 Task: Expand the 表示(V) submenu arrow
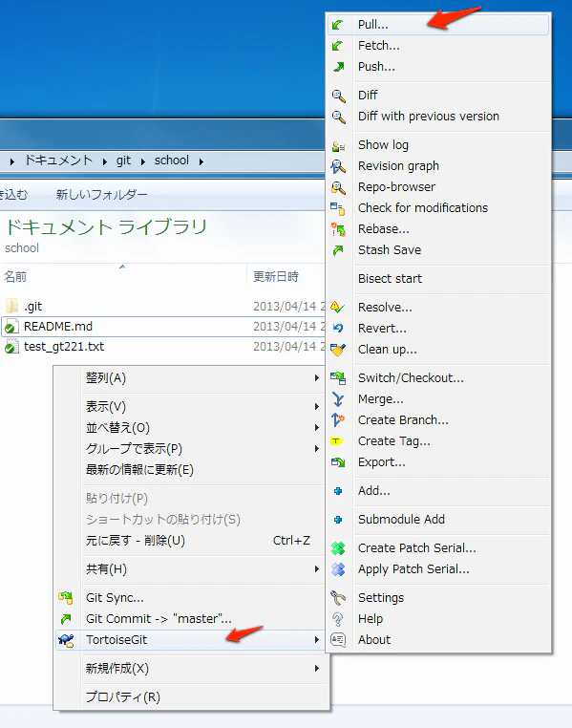point(317,407)
